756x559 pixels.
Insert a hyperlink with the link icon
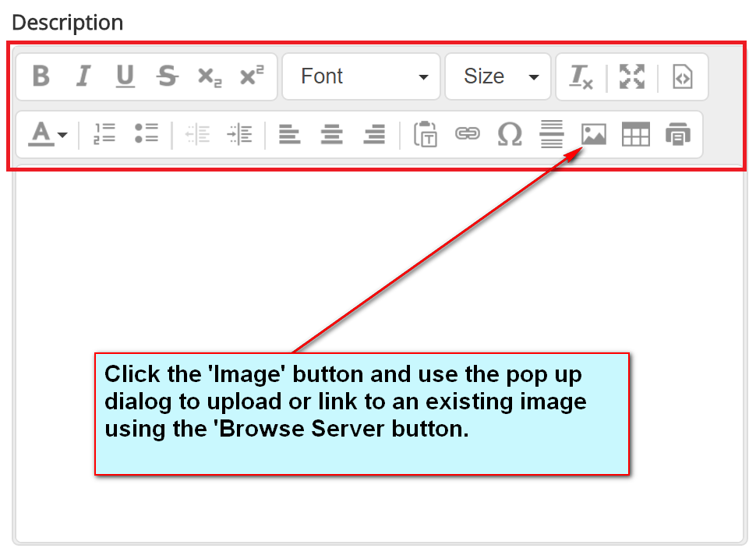tap(468, 134)
